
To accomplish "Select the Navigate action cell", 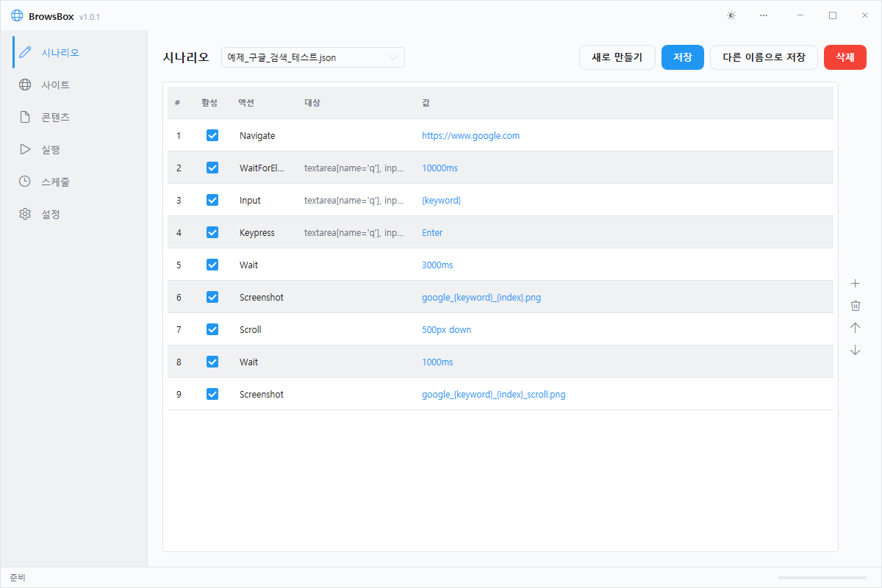I will [x=257, y=135].
